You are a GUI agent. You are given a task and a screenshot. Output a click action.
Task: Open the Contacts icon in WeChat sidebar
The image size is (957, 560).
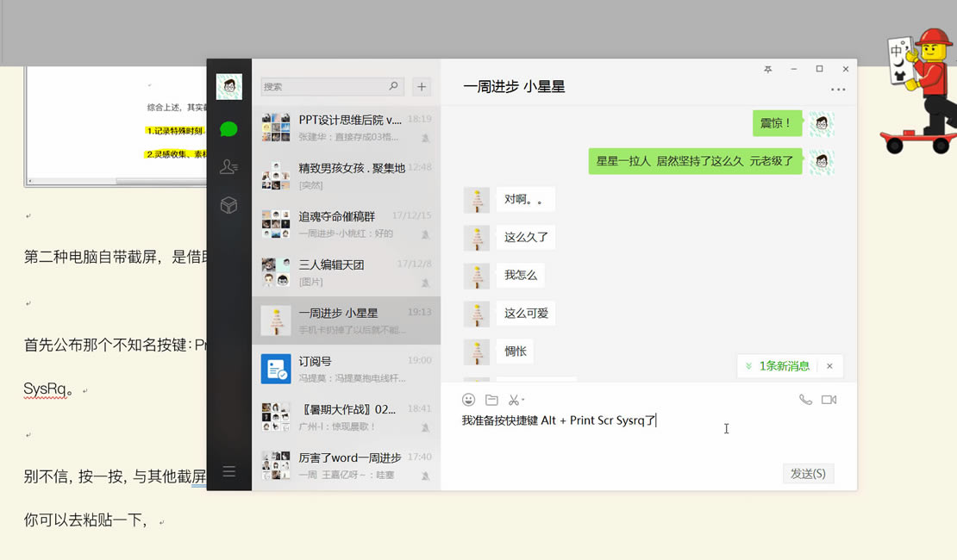coord(228,166)
